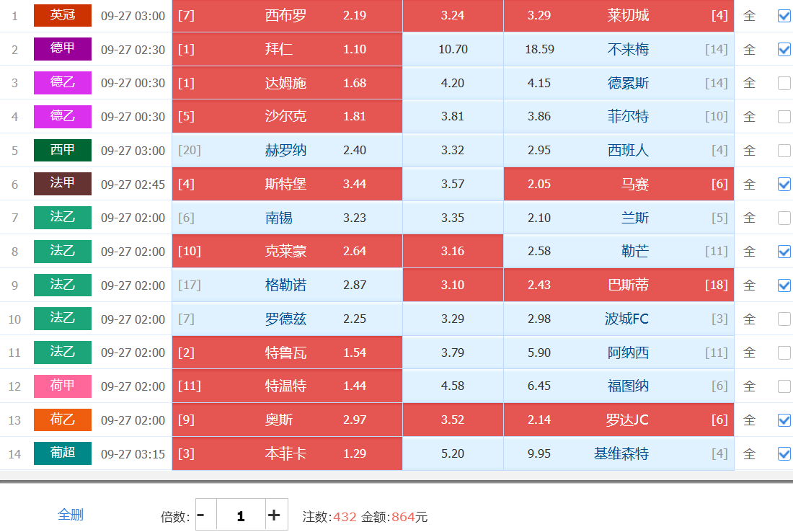
Task: Toggle home win 沙尔克 1.81
Action: (287, 116)
